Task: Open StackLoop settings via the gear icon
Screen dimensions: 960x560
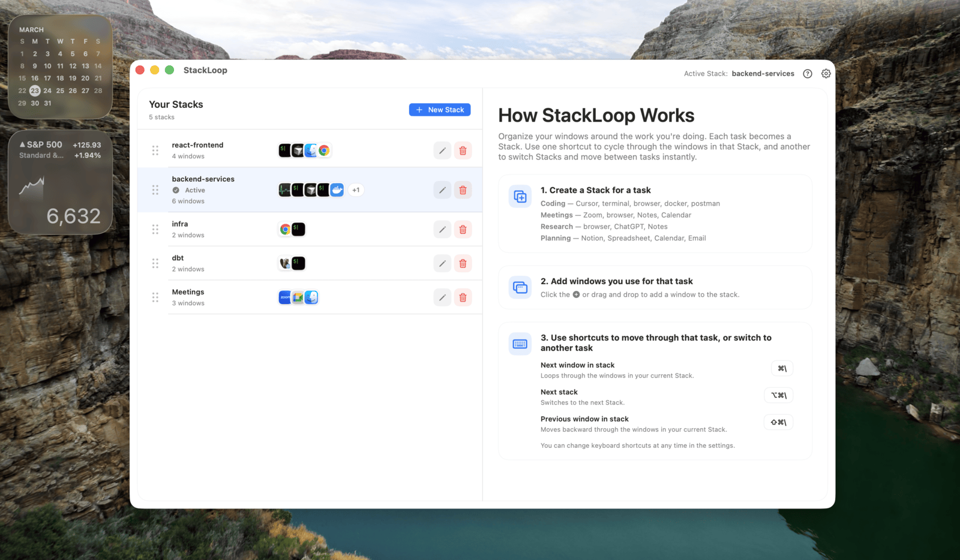Action: [826, 73]
